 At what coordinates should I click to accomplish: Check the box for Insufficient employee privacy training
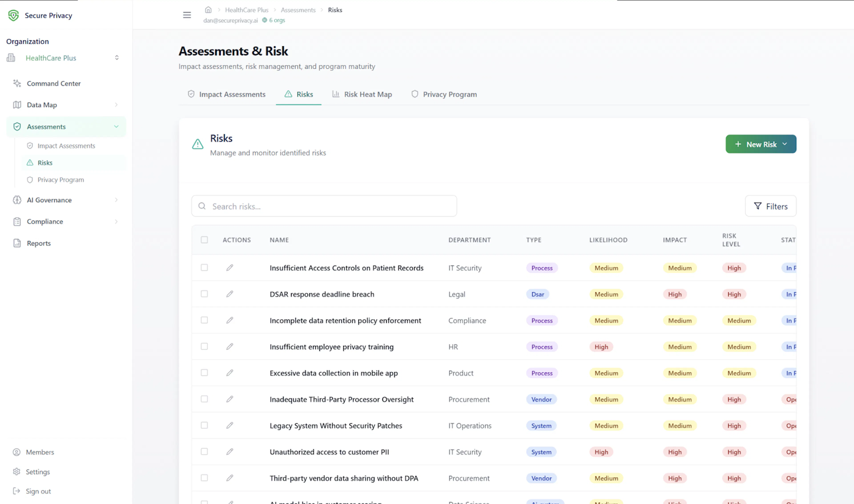point(204,346)
